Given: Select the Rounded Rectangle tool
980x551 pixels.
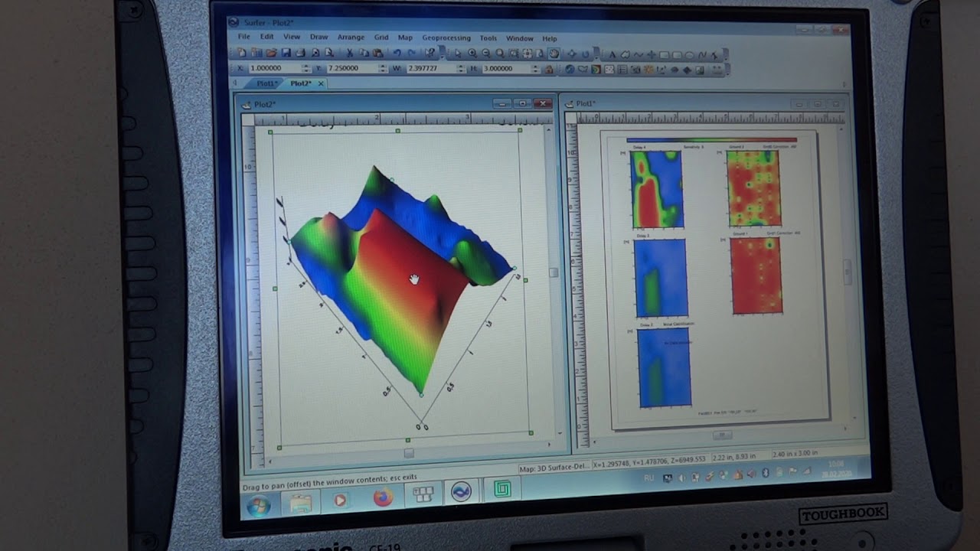Looking at the screenshot, I should 677,54.
